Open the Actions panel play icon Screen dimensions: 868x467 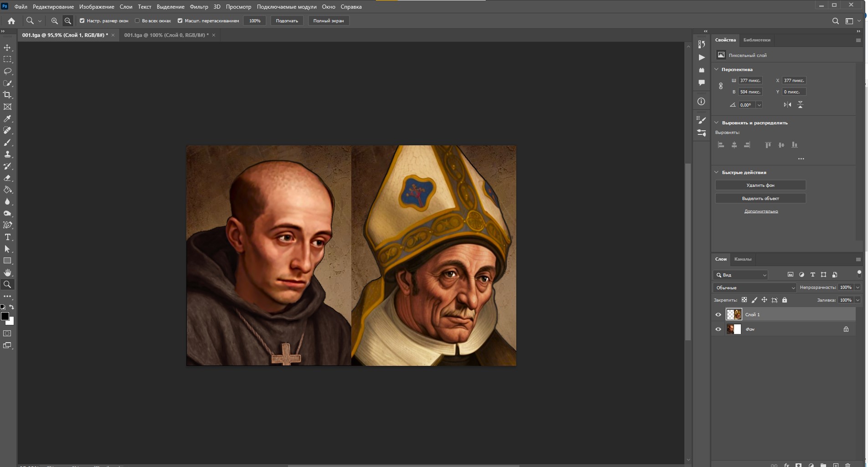click(x=701, y=57)
